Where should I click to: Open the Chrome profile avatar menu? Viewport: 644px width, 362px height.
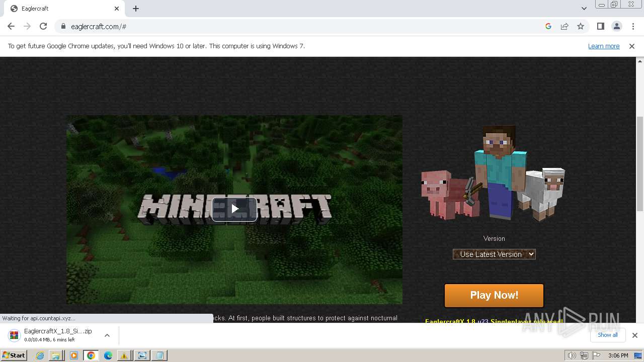point(616,26)
